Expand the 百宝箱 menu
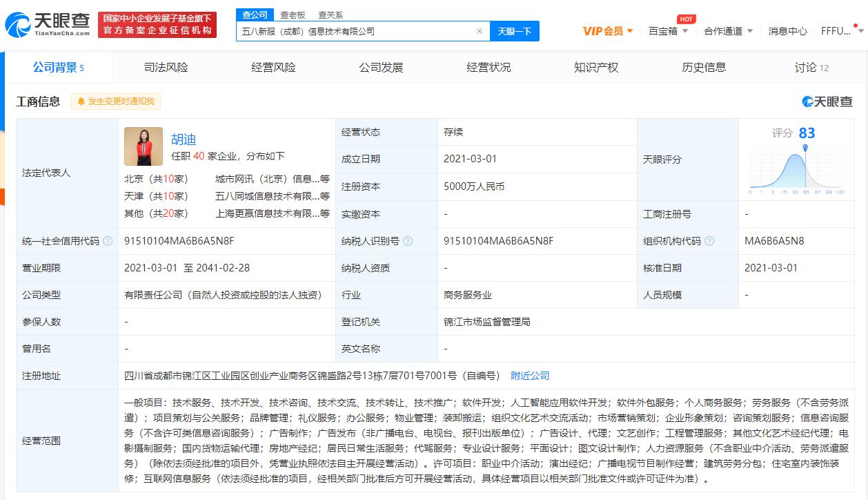This screenshot has width=868, height=500. point(668,31)
